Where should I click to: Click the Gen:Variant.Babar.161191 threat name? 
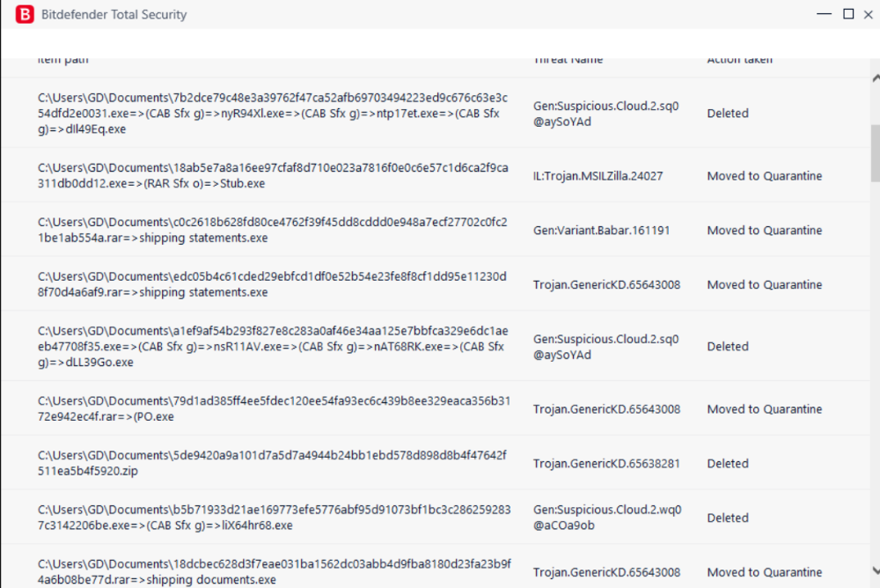tap(601, 231)
